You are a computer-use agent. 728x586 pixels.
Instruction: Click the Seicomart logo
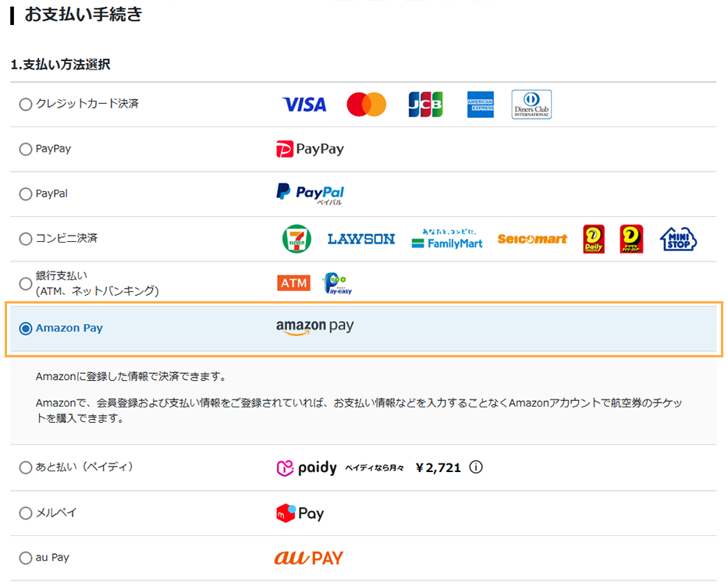(532, 240)
